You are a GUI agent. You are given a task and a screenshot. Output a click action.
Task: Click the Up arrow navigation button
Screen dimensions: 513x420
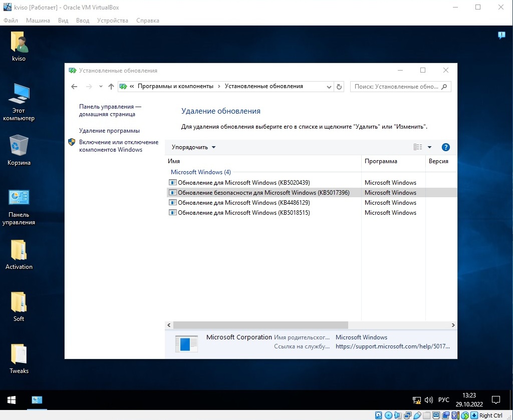click(111, 87)
